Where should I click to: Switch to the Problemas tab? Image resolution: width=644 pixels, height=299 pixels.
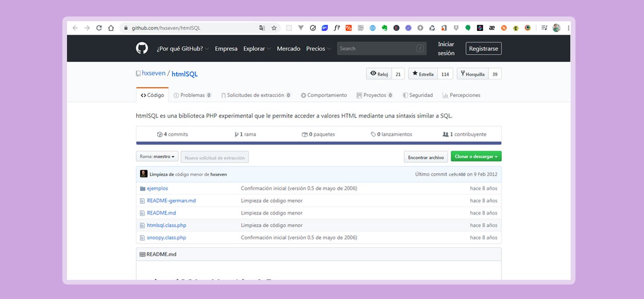193,95
